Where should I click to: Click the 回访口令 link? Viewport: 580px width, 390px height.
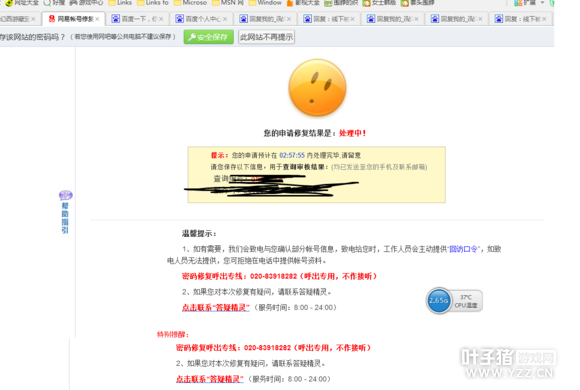pos(463,249)
